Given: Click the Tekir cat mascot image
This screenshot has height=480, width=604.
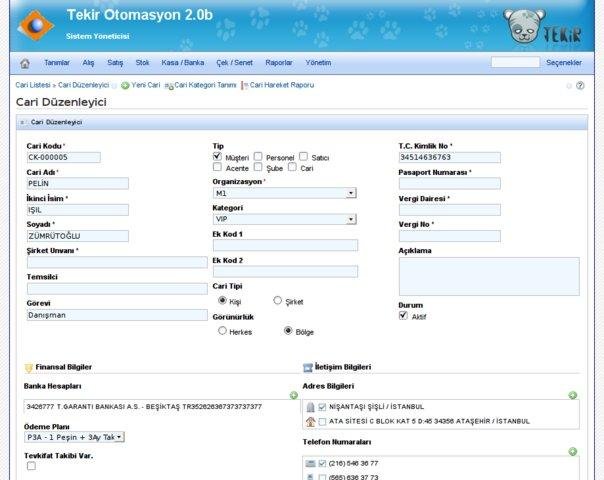Looking at the screenshot, I should point(525,25).
